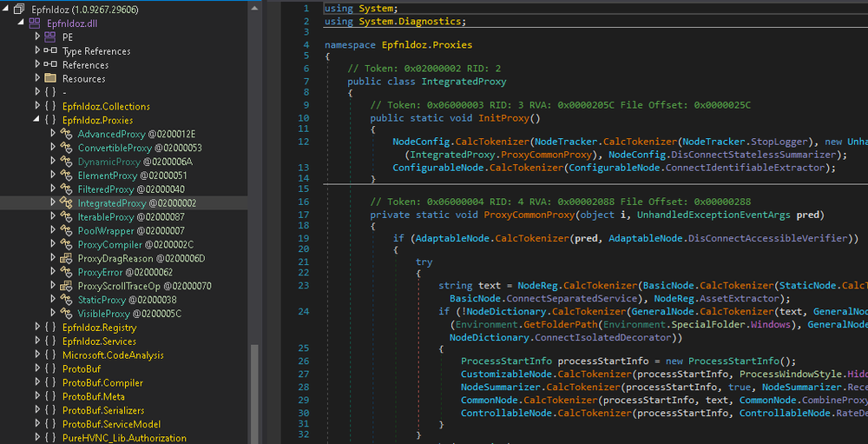
Task: Click UnhandledExceptionEventArgs type on line 17
Action: click(x=714, y=215)
